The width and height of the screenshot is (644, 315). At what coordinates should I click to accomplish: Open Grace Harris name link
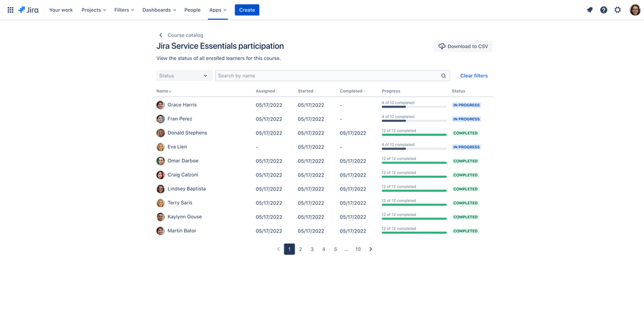click(x=182, y=105)
